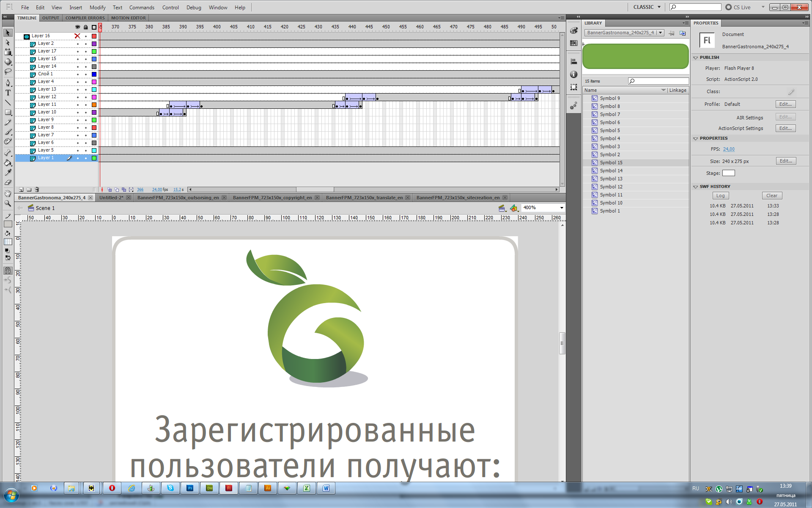Select the Lasso tool
This screenshot has height=508, width=812.
[8, 72]
